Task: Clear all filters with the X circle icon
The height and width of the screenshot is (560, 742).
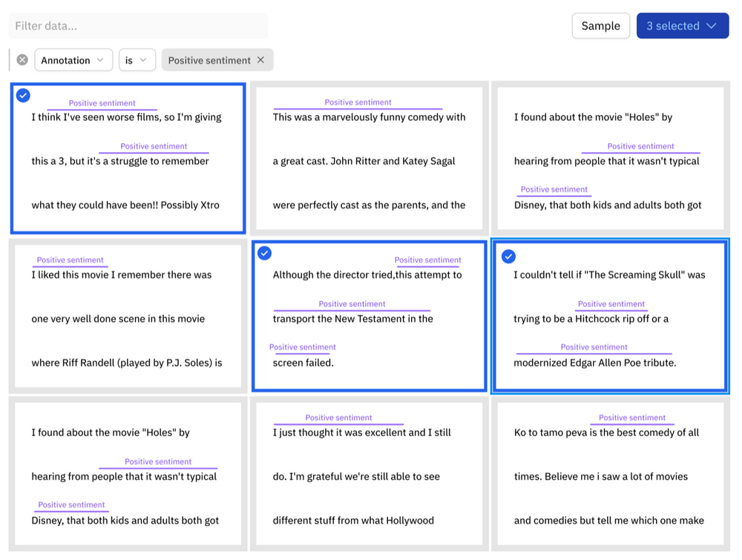Action: (x=22, y=59)
